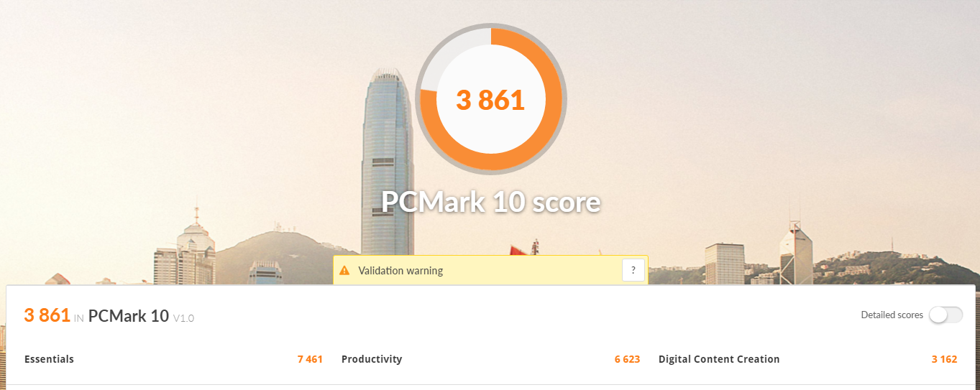Viewport: 980px width, 390px height.
Task: Open the Validation warning message text
Action: pos(400,271)
